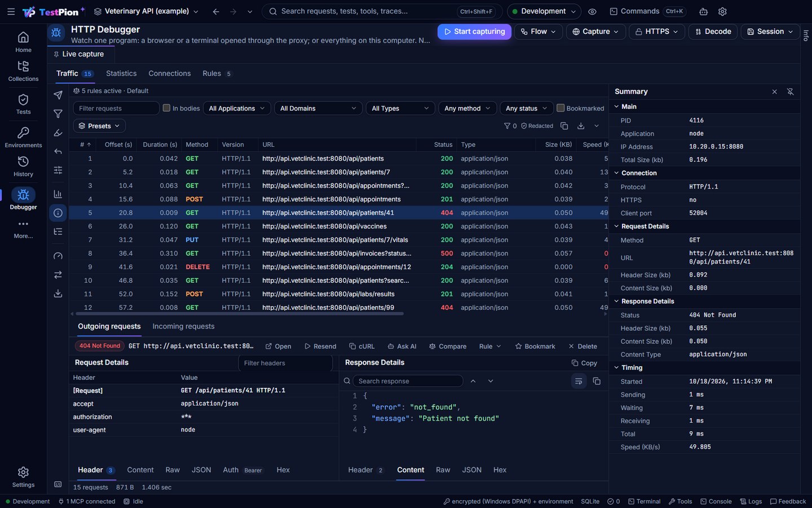Switch to Incoming requests tab
The image size is (812, 508).
[x=183, y=326]
